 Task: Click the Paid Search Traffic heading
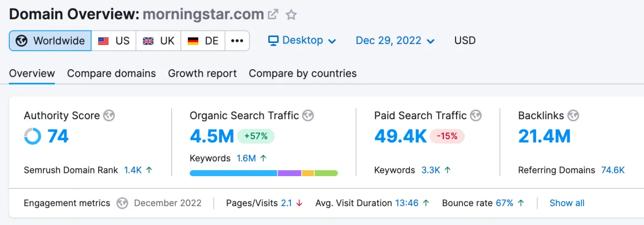421,115
